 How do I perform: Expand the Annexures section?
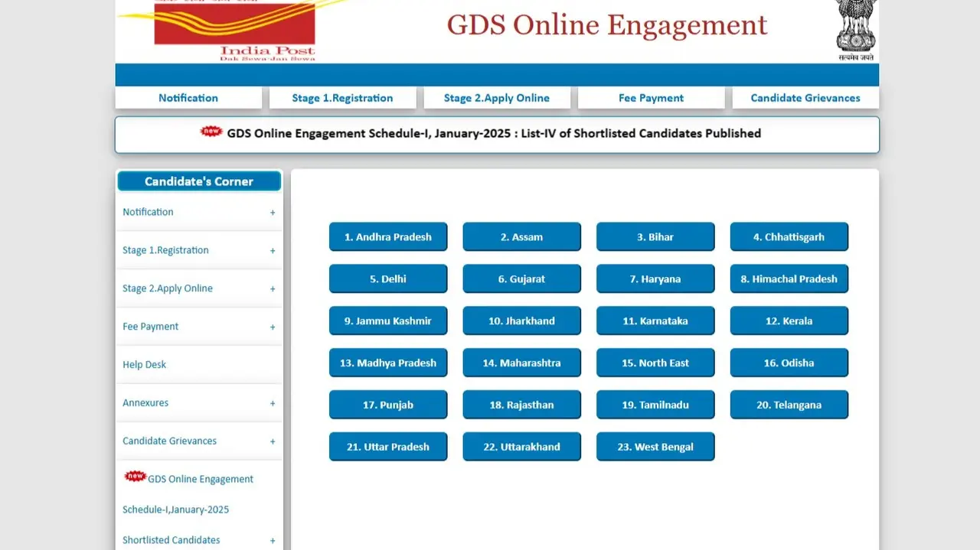273,403
